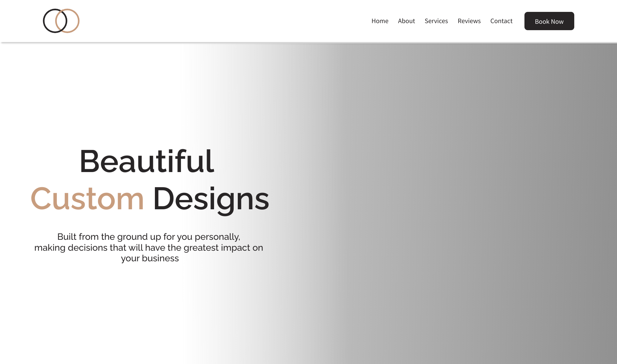
Task: Navigate to Services in the header
Action: tap(436, 21)
